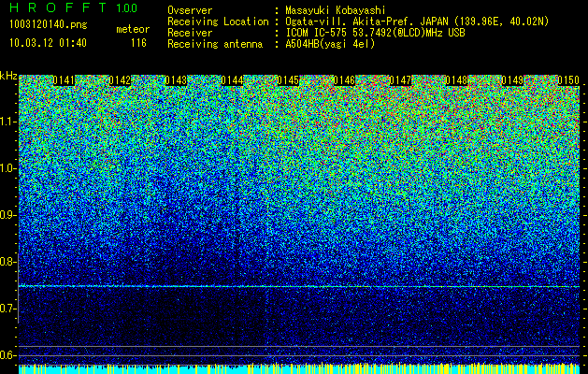
Task: Click the 0.6 kHz axis label
Action: click(x=7, y=355)
